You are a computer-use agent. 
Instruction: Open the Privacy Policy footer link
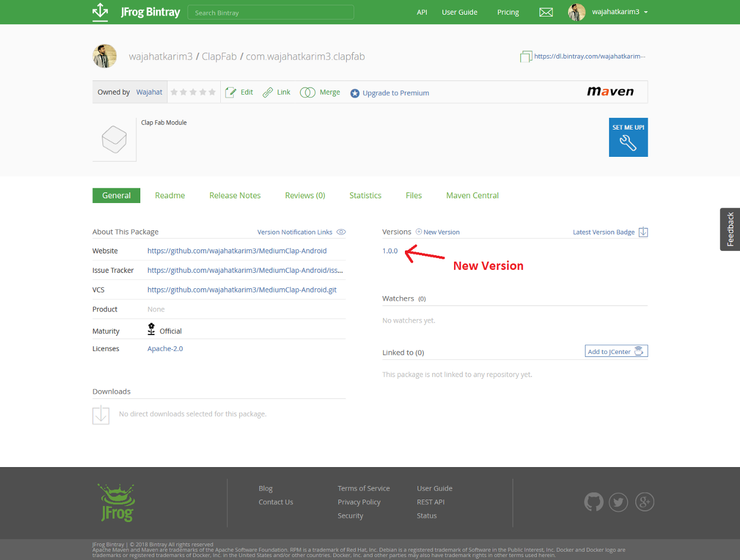tap(359, 502)
